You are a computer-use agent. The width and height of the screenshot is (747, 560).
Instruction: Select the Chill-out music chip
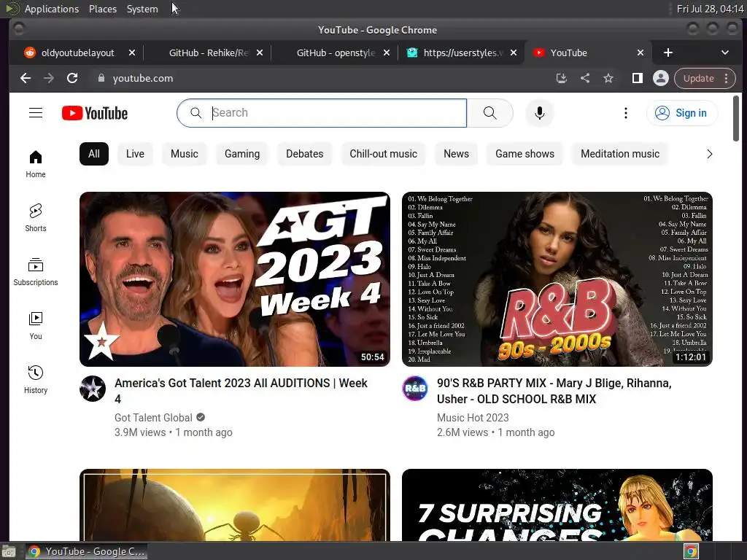point(384,154)
